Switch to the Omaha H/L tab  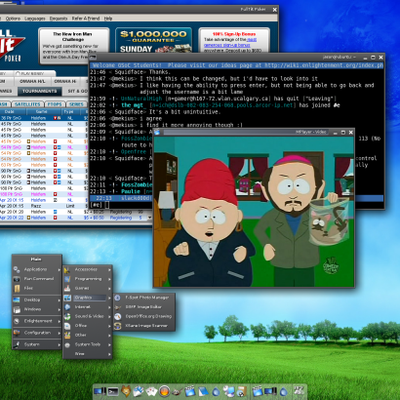(32, 81)
